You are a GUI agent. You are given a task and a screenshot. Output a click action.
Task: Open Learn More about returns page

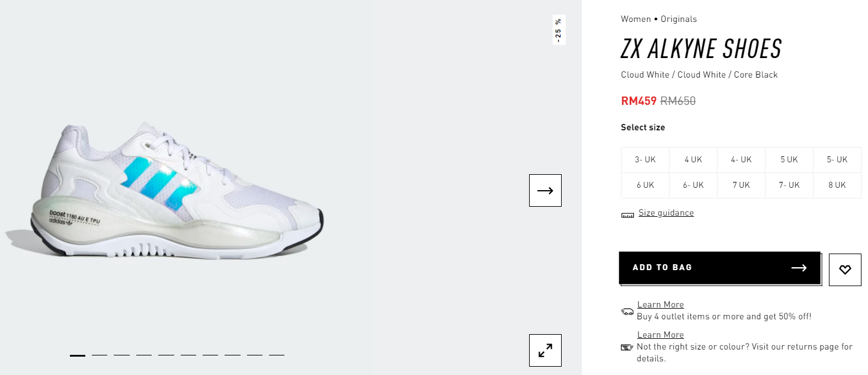[x=661, y=335]
